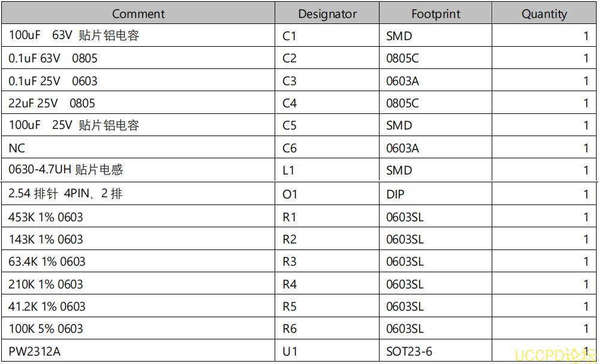Select the 0630-4.7UH inductor comment cell
Screen dimensions: 599x364
[x=65, y=170]
